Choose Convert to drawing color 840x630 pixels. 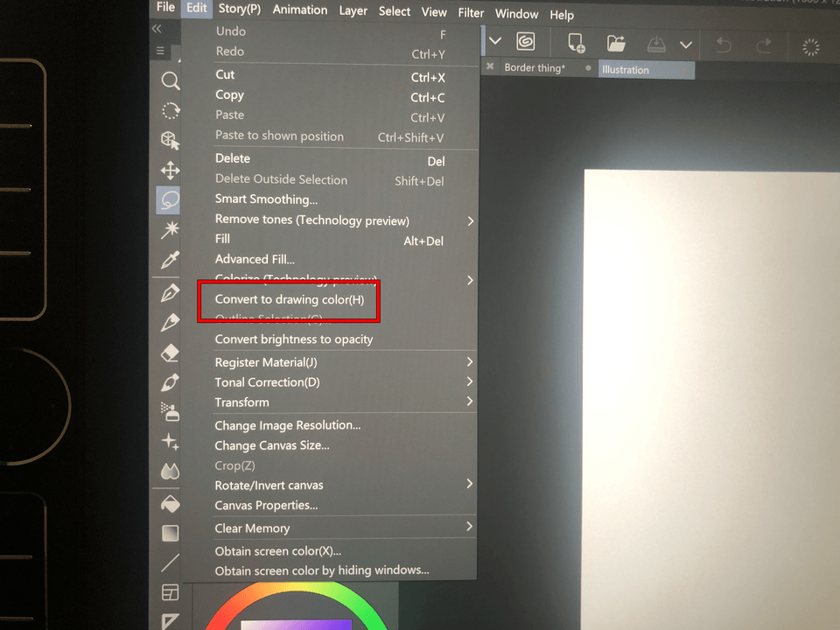click(290, 299)
